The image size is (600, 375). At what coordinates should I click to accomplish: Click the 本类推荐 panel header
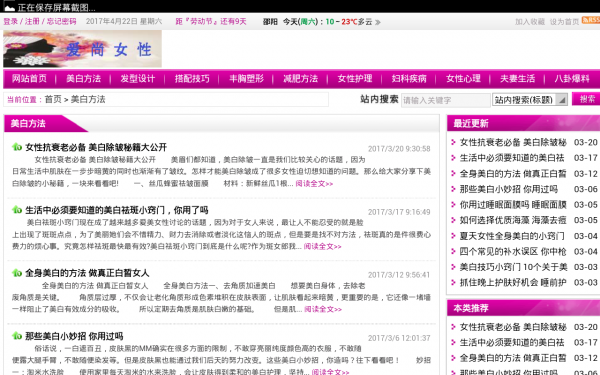click(x=523, y=308)
